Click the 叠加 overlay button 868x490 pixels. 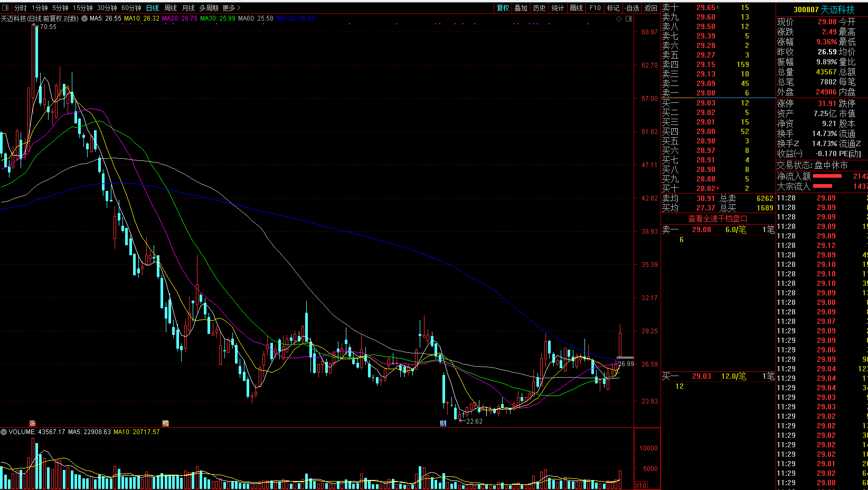(521, 8)
